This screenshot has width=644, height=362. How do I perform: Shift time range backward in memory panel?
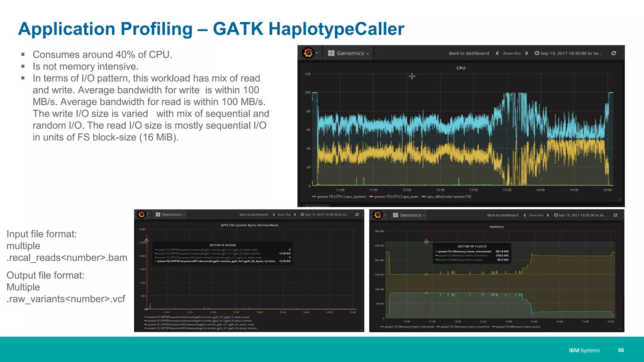pos(525,215)
